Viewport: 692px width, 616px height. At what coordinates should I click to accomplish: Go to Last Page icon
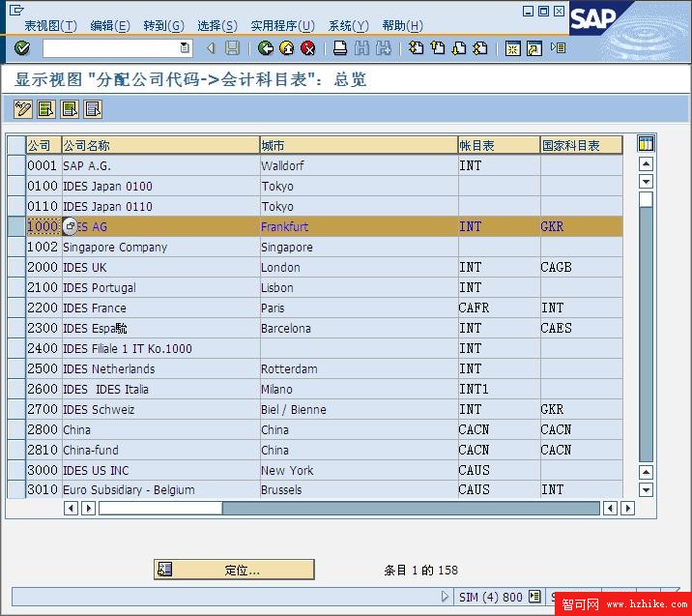coord(480,48)
